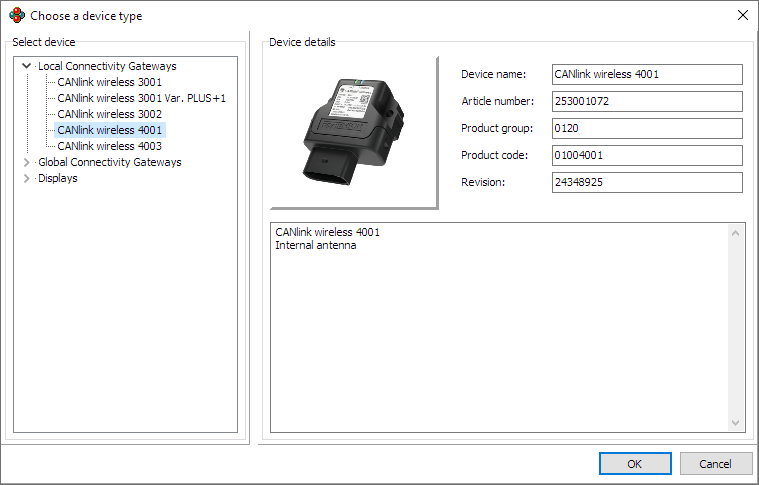This screenshot has width=759, height=485.
Task: Click the Article number field
Action: [x=647, y=102]
